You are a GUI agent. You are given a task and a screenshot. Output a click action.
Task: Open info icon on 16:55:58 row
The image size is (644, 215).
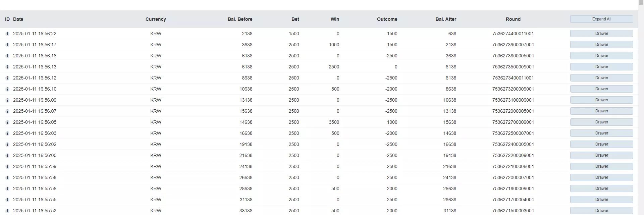7,178
